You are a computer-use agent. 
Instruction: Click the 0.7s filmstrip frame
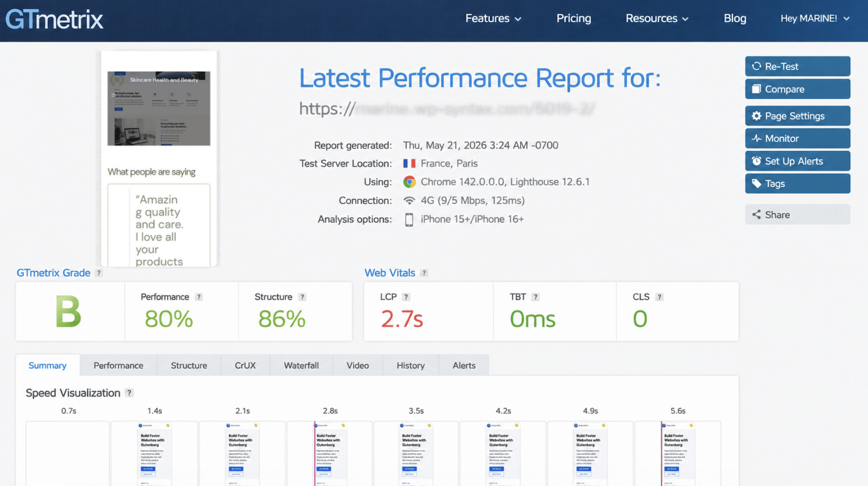68,454
